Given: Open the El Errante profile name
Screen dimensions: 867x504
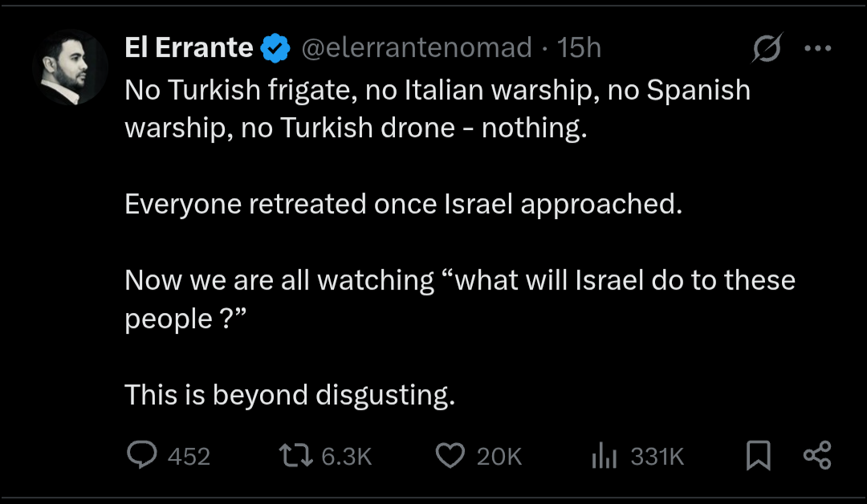Looking at the screenshot, I should [189, 48].
